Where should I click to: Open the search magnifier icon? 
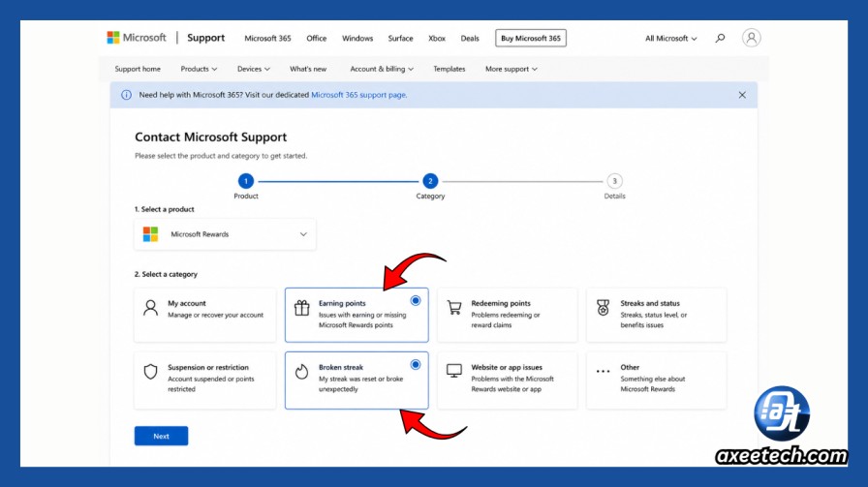click(x=720, y=38)
